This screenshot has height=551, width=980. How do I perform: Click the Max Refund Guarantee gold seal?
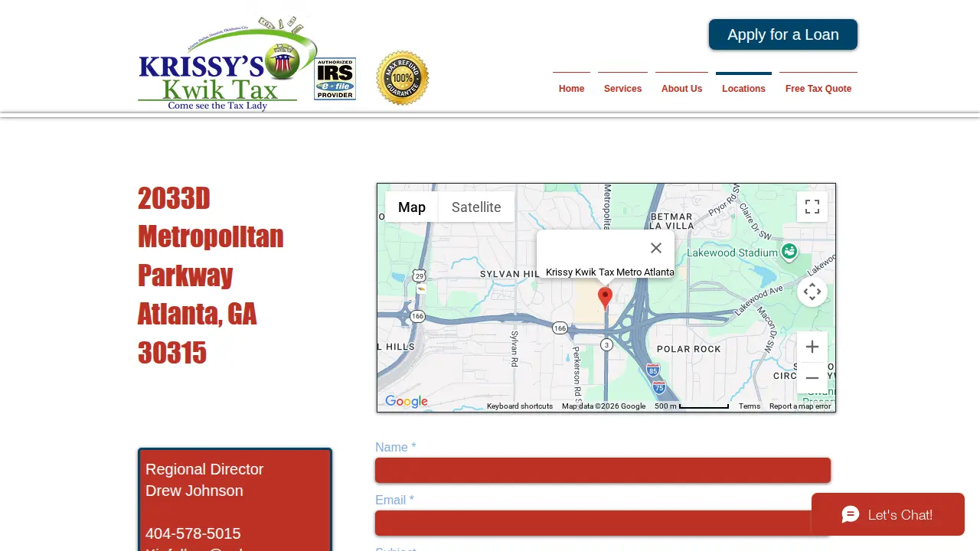403,78
